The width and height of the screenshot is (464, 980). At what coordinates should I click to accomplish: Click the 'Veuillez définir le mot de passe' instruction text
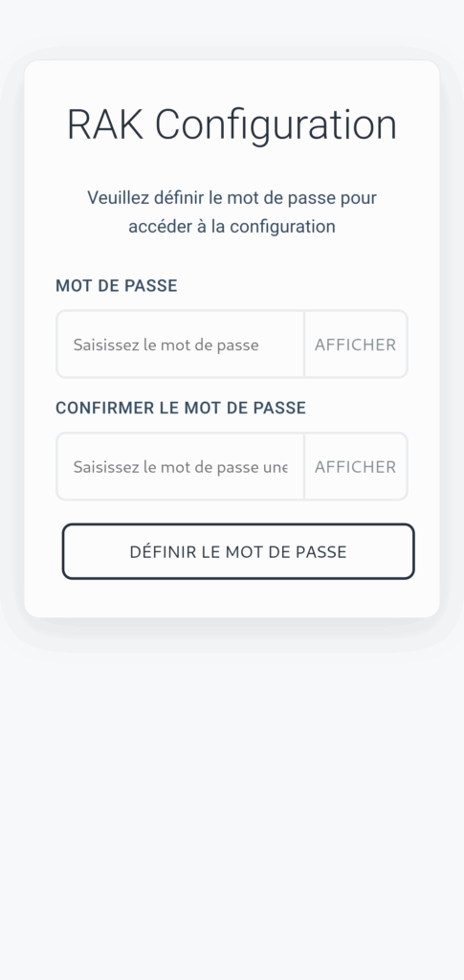(x=232, y=198)
